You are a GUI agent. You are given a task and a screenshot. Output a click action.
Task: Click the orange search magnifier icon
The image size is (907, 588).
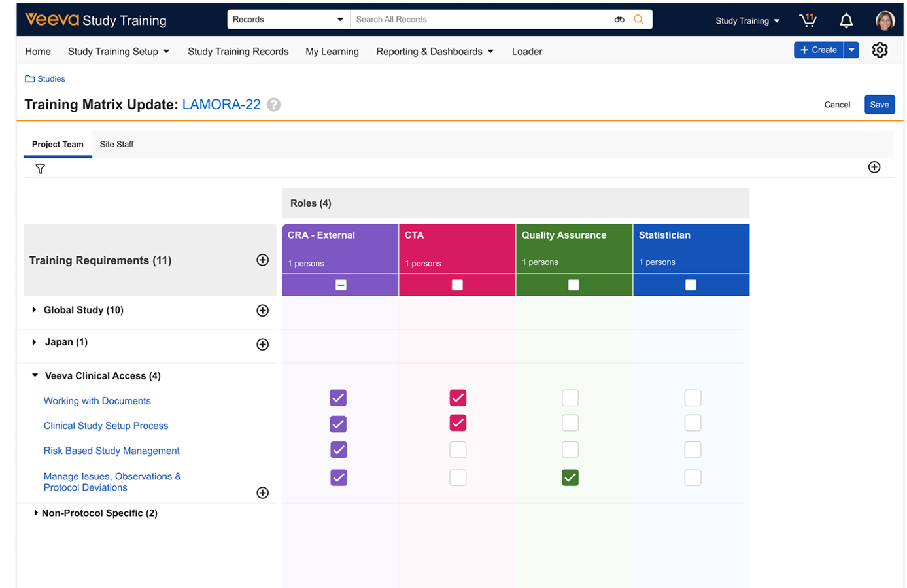(639, 20)
